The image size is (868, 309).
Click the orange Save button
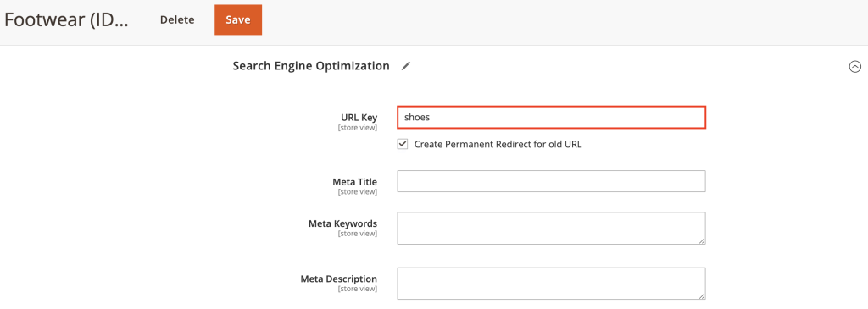coord(238,20)
